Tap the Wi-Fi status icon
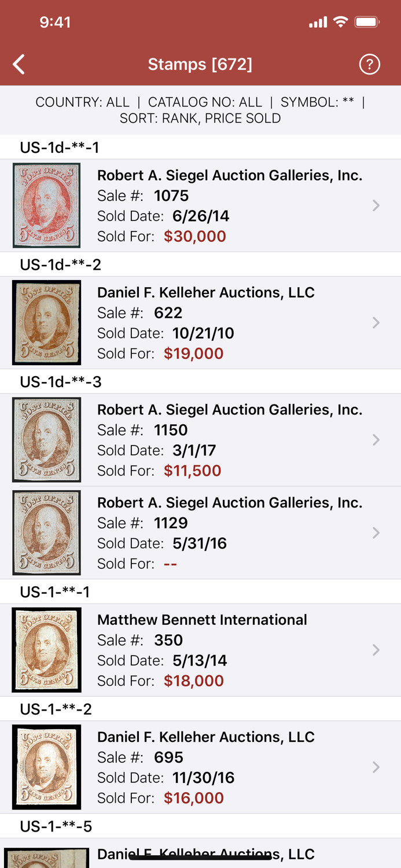 pyautogui.click(x=341, y=23)
